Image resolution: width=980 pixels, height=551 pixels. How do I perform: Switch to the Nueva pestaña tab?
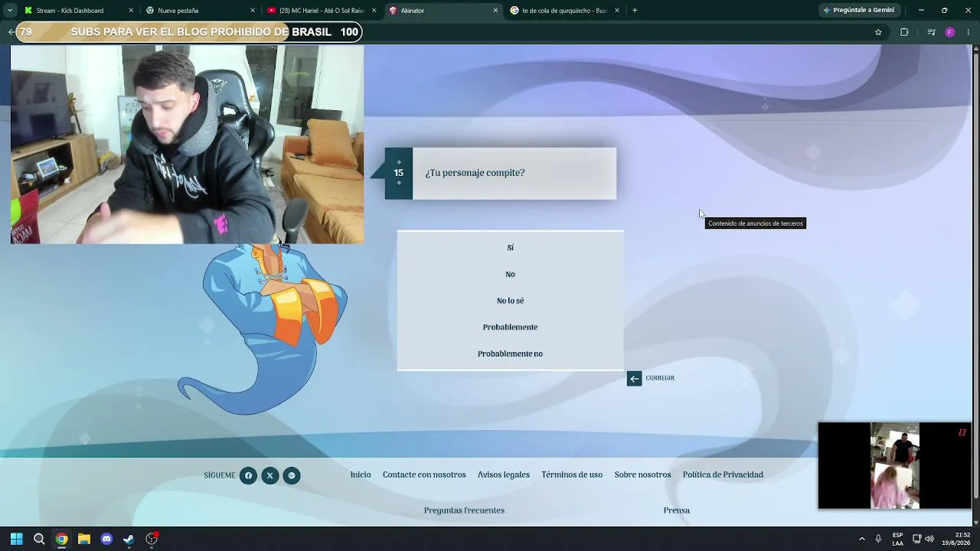point(199,11)
